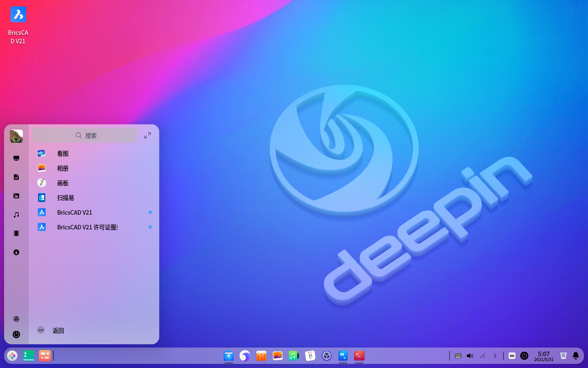Screen dimensions: 588x368
Task: Open Documents folder from the launcher sidebar
Action: 16,177
